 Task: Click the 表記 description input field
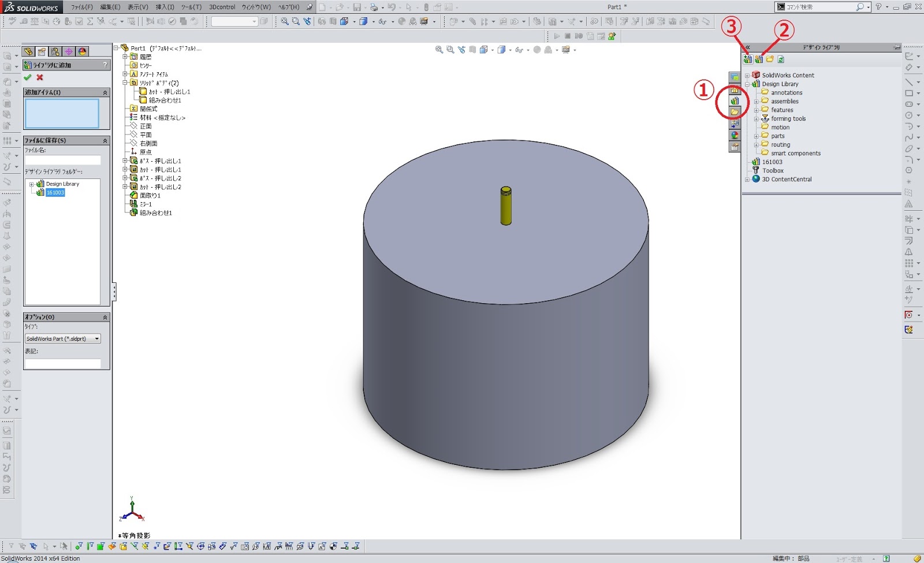coord(62,363)
